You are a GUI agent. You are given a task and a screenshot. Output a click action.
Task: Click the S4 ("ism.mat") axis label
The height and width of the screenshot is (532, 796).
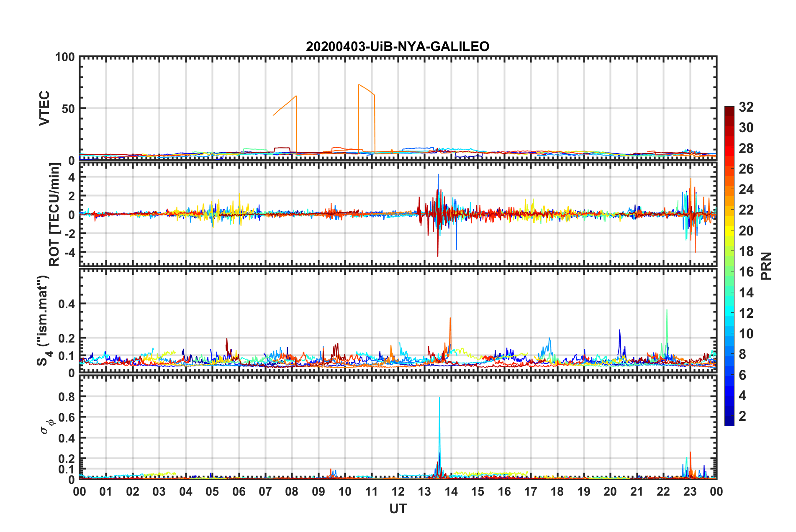[44, 320]
